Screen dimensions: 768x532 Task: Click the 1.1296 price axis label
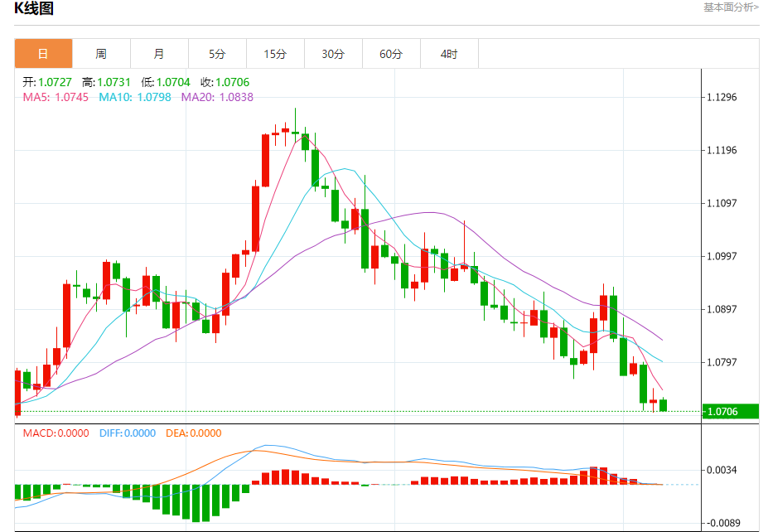pos(722,97)
